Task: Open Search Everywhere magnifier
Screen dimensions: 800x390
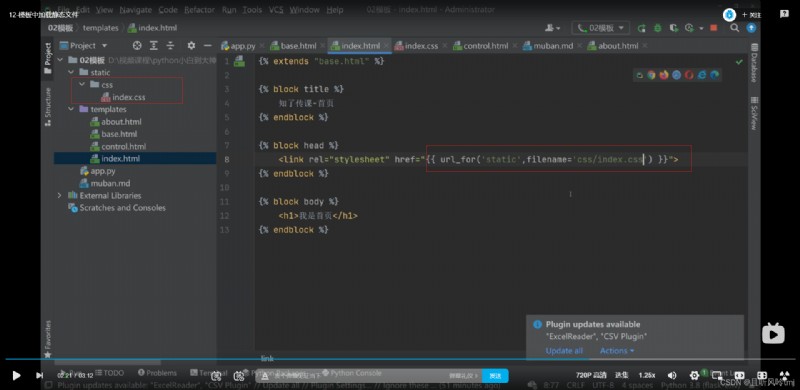Action: (x=734, y=28)
